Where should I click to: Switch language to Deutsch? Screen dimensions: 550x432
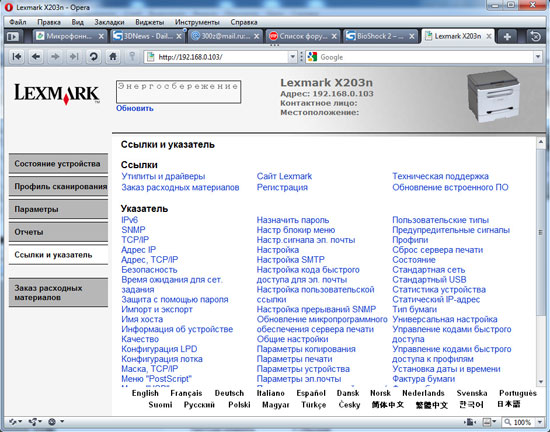click(x=229, y=393)
